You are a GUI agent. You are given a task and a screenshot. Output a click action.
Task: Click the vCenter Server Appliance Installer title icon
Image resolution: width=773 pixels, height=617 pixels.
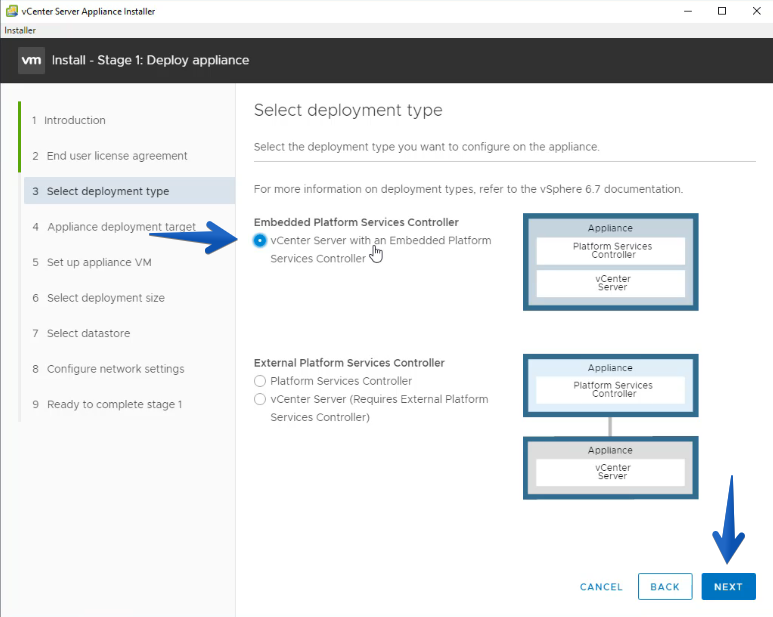point(11,11)
